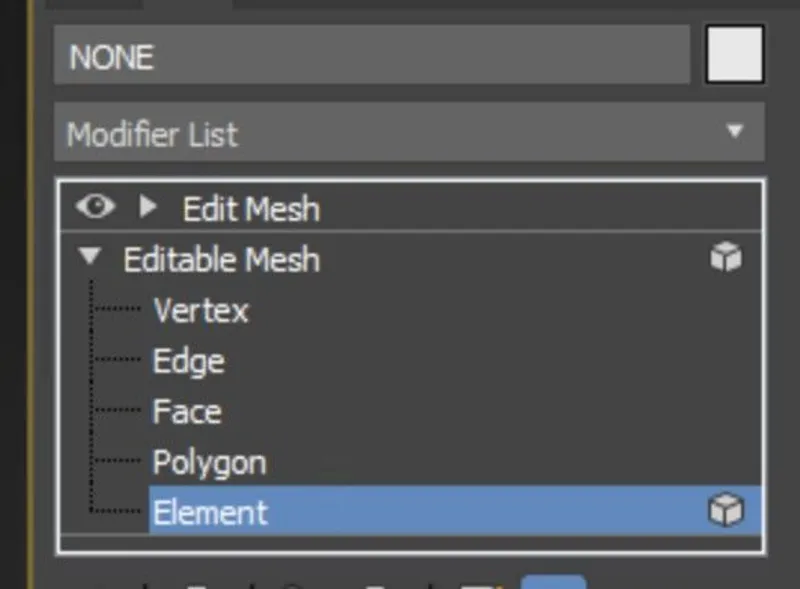Viewport: 800px width, 589px height.
Task: Expand the Edit Mesh modifier entry
Action: pos(148,207)
